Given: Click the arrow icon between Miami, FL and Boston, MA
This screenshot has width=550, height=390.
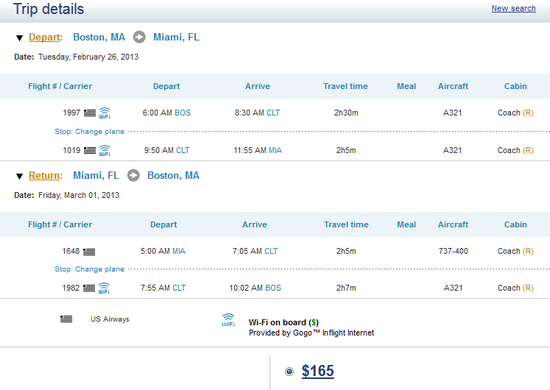Looking at the screenshot, I should click(133, 175).
